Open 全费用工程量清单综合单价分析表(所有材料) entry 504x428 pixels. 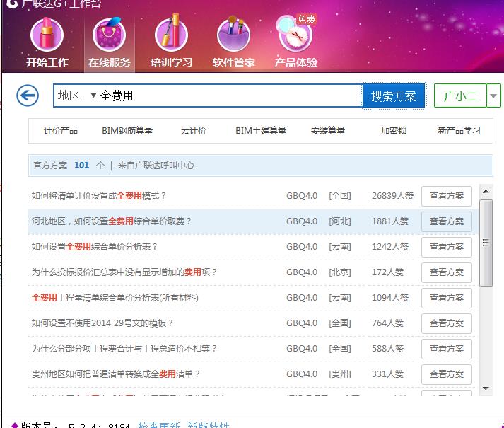click(115, 297)
